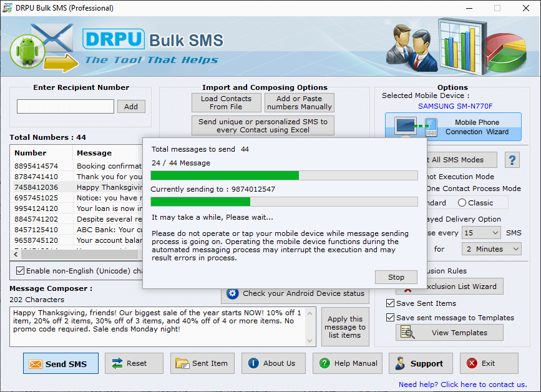The height and width of the screenshot is (392, 541).
Task: Click the All SMS Modes button
Action: pos(461,160)
